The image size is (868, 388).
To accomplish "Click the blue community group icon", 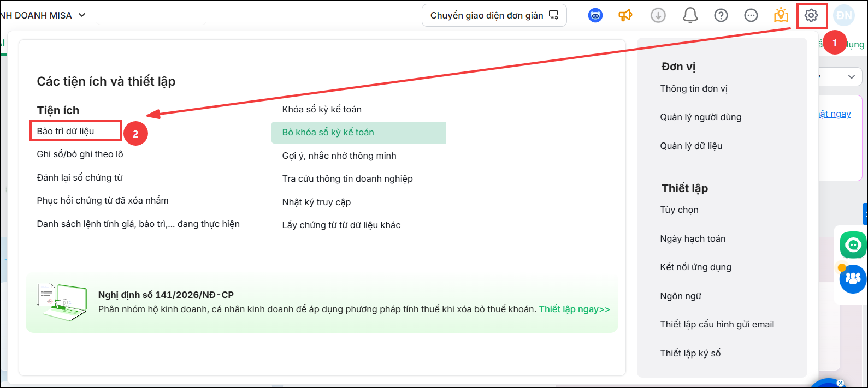I will point(853,279).
